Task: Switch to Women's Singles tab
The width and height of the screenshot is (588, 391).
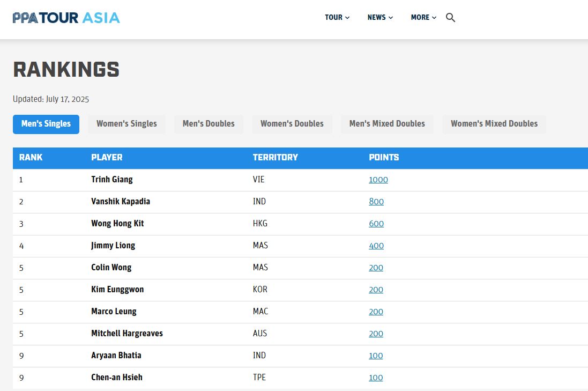Action: tap(126, 124)
